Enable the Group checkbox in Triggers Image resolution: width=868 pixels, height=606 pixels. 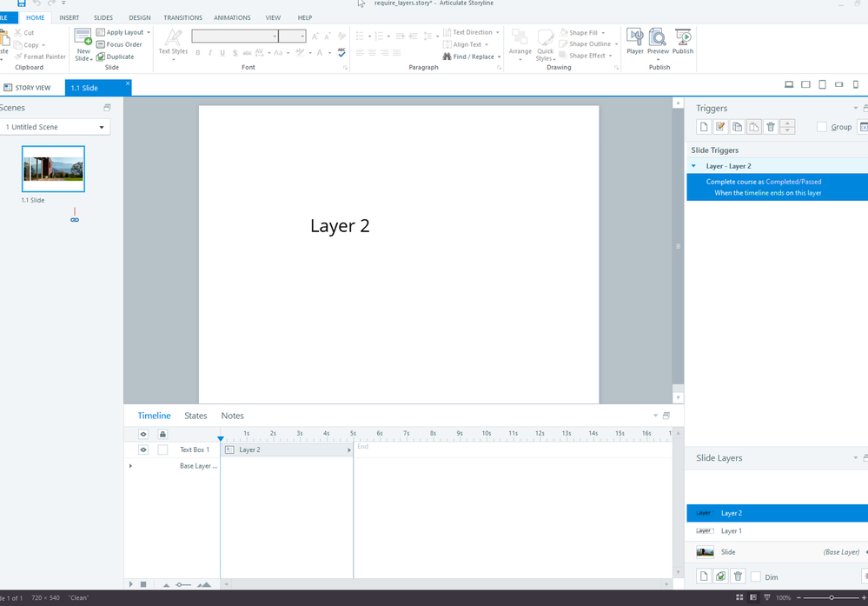tap(822, 127)
